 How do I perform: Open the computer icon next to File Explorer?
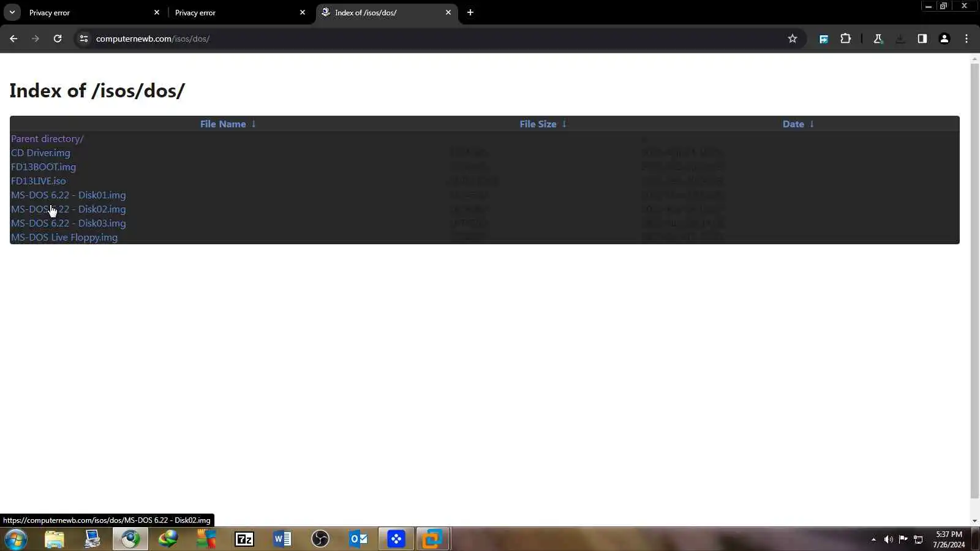pyautogui.click(x=92, y=539)
